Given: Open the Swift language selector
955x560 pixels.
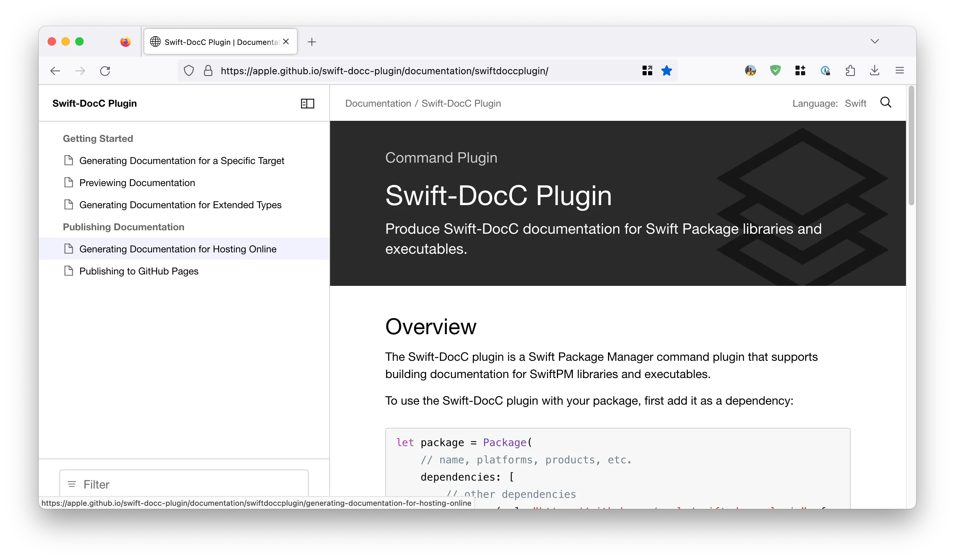Looking at the screenshot, I should coord(855,104).
